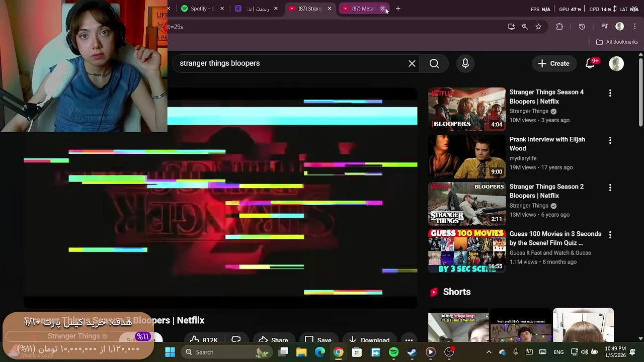
Task: Launch Microsoft Edge from taskbar
Action: (320, 352)
